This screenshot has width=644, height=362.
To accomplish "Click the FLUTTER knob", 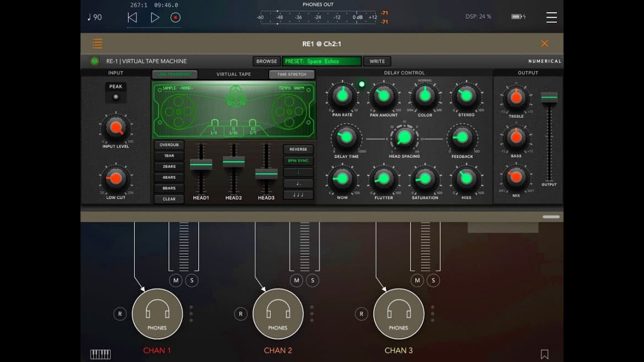I will pos(384,179).
